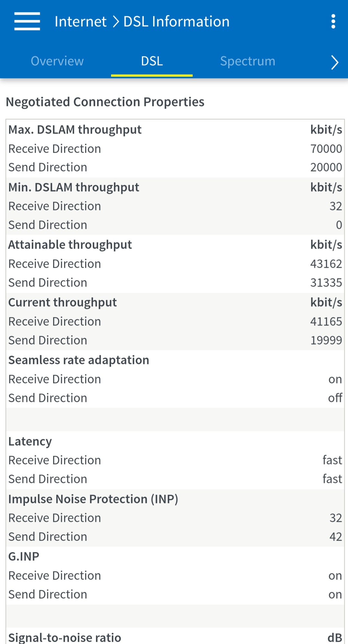Viewport: 348px width, 644px height.
Task: Tap the 70000 receive throughput value
Action: click(326, 149)
